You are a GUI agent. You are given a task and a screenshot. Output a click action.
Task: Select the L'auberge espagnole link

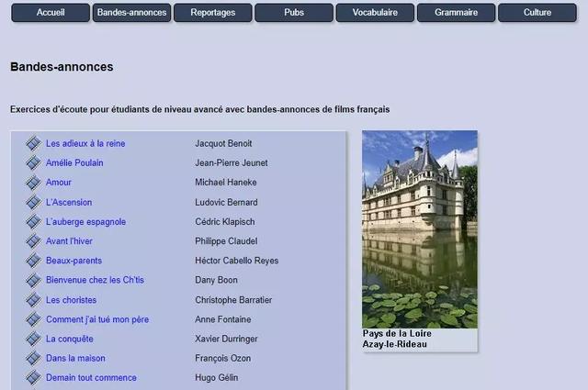click(85, 222)
